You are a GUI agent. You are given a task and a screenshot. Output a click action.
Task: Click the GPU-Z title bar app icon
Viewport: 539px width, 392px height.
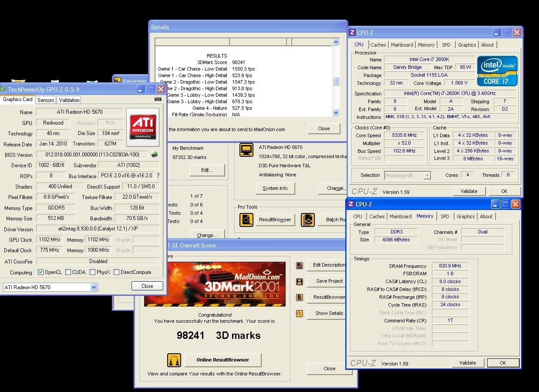(x=3, y=89)
